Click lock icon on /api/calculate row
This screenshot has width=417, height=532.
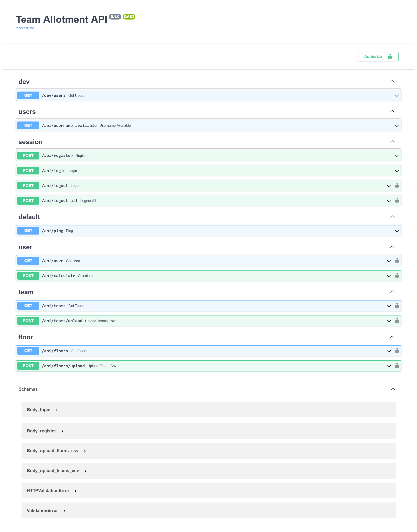point(397,276)
